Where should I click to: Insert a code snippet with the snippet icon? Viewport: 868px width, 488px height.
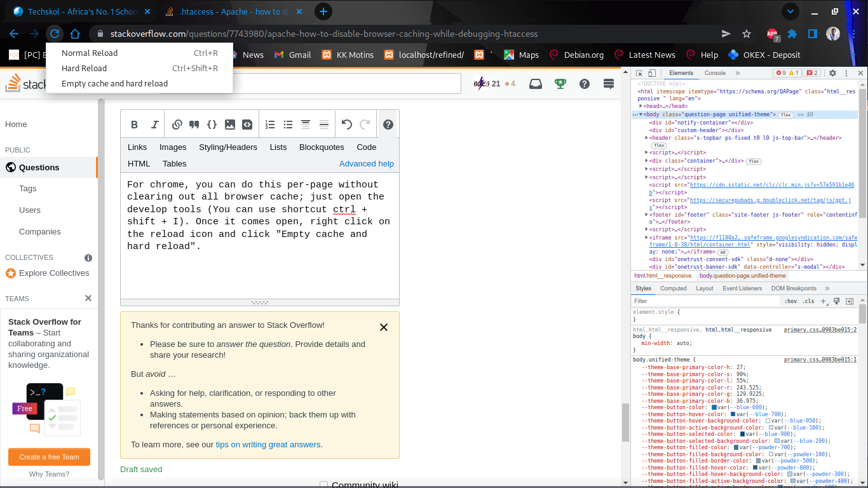pos(248,125)
